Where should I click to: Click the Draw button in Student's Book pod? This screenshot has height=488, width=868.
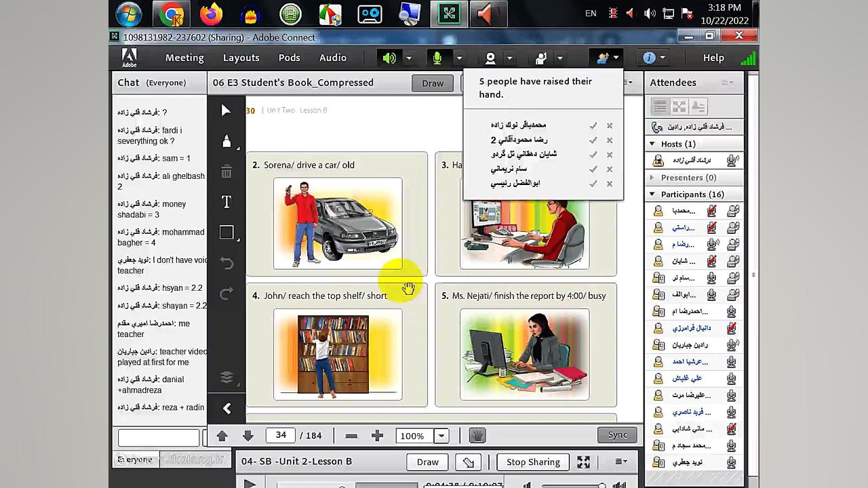click(433, 83)
